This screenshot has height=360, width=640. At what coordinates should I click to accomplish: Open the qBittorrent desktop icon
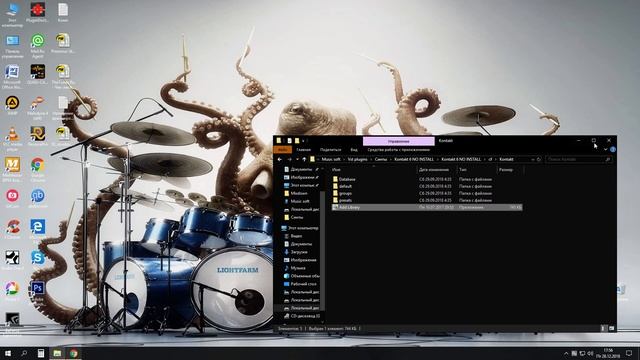click(x=38, y=198)
